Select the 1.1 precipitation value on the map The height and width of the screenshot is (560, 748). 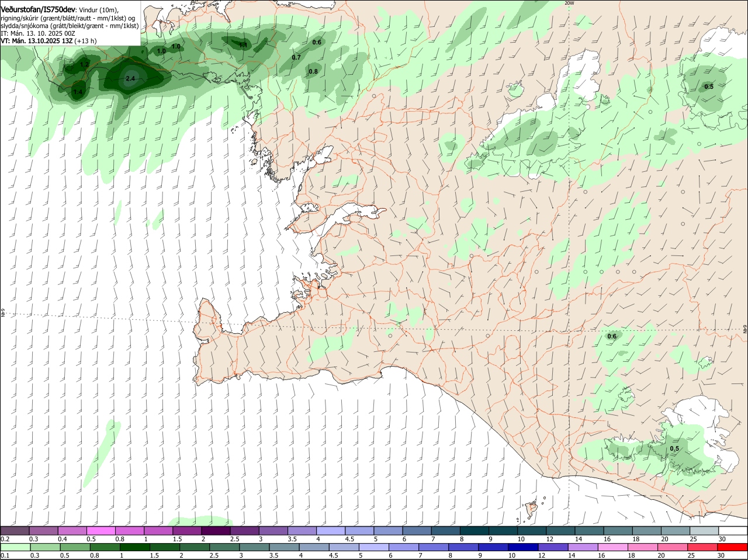(x=244, y=44)
